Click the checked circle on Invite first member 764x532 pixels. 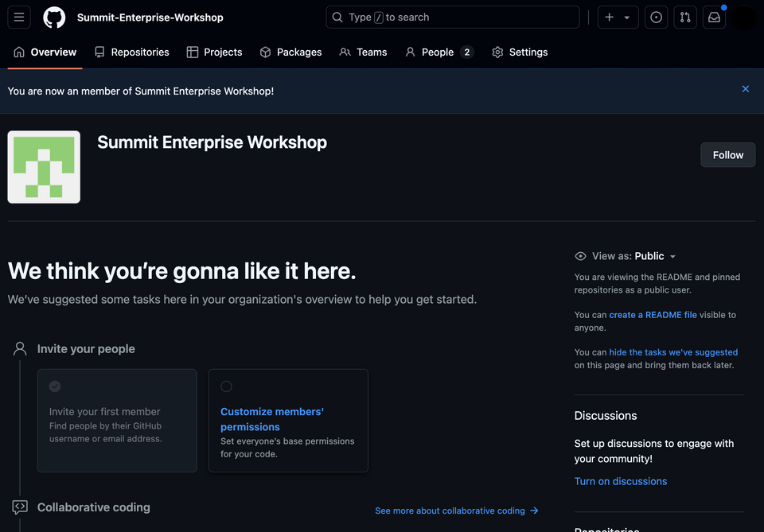(x=55, y=386)
